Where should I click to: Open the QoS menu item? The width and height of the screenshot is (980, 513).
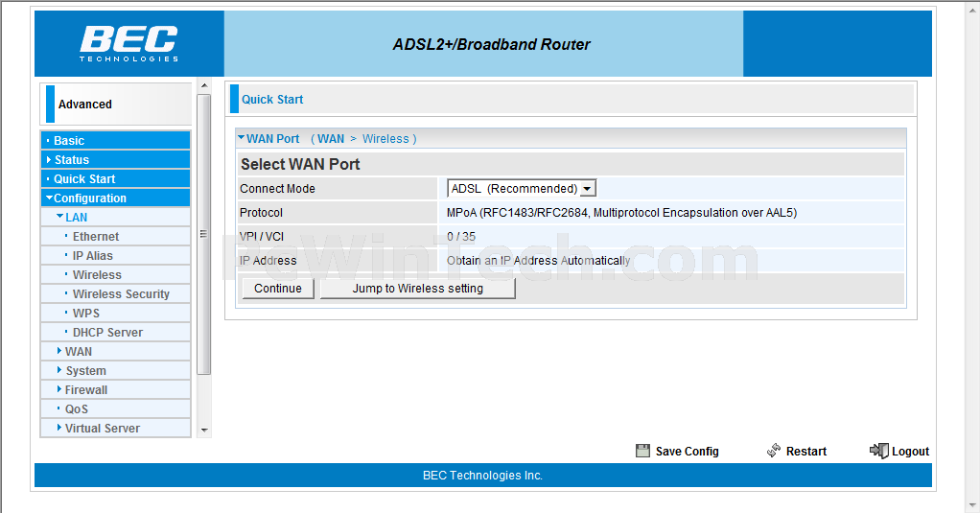tap(116, 408)
